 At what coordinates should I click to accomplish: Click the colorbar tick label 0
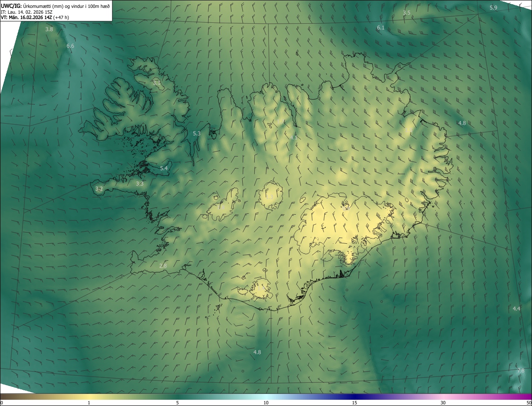pyautogui.click(x=2, y=403)
